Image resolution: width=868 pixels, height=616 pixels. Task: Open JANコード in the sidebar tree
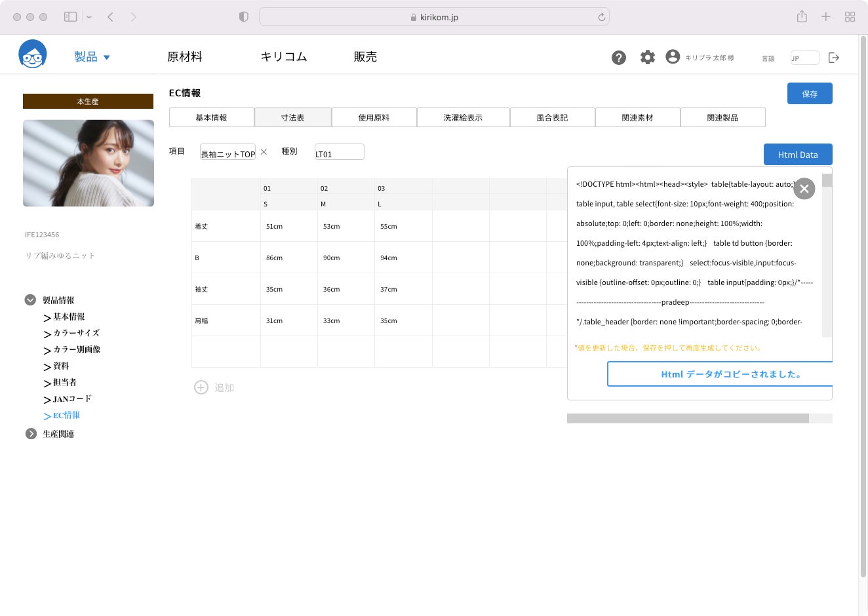72,398
